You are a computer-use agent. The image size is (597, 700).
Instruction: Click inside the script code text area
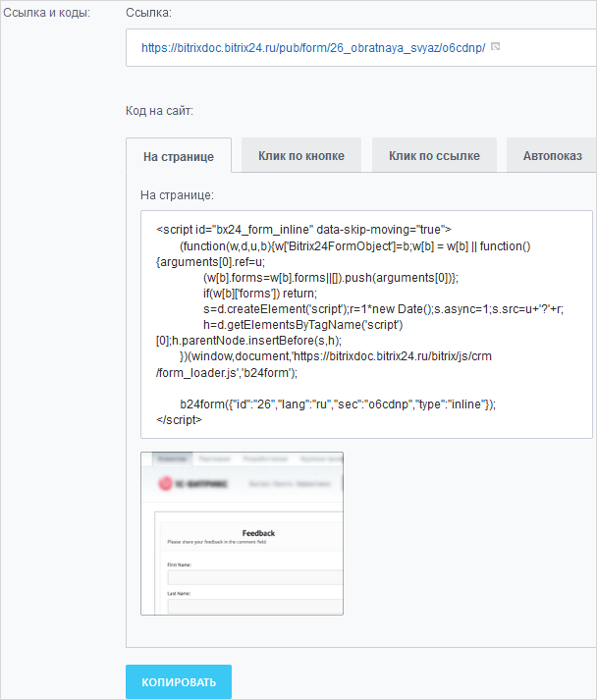tap(366, 325)
